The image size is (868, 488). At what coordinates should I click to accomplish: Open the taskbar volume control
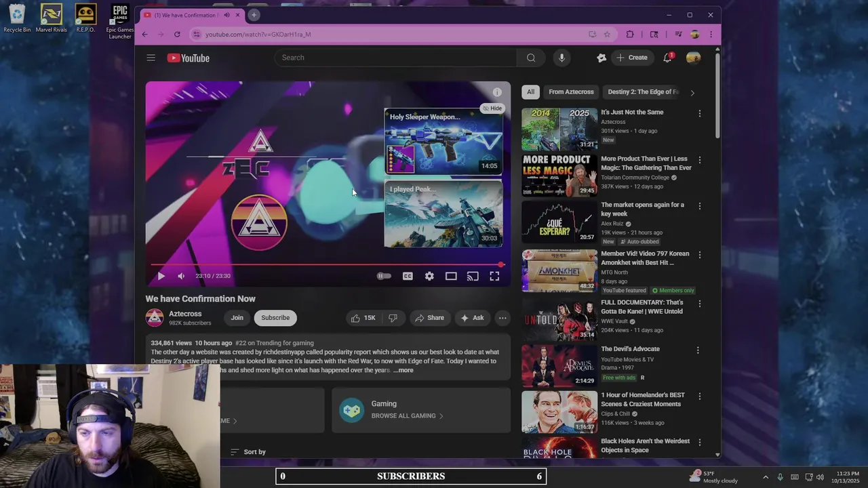(819, 476)
